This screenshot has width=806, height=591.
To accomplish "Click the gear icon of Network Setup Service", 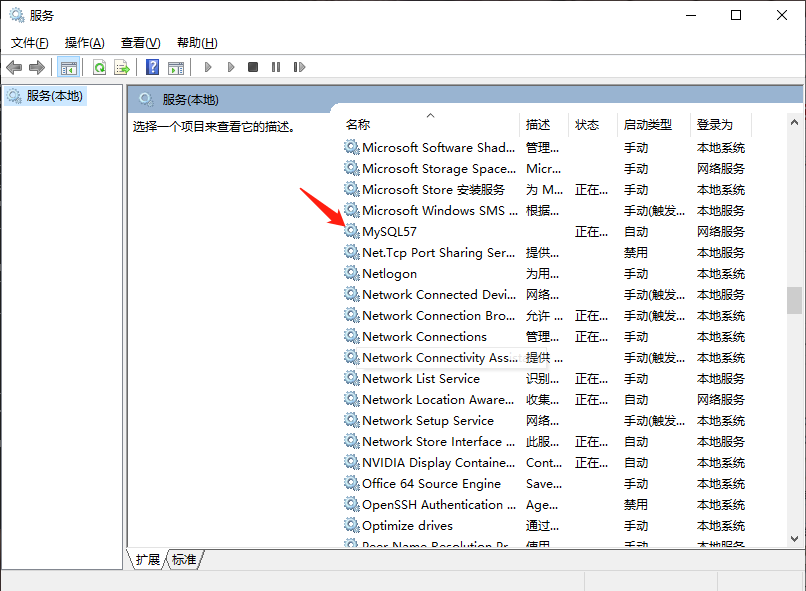I will 352,420.
